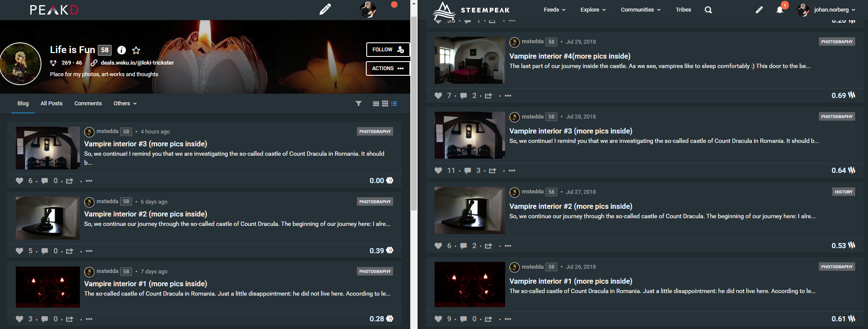
Task: Open user avatar menu in PeakD header
Action: (x=368, y=9)
